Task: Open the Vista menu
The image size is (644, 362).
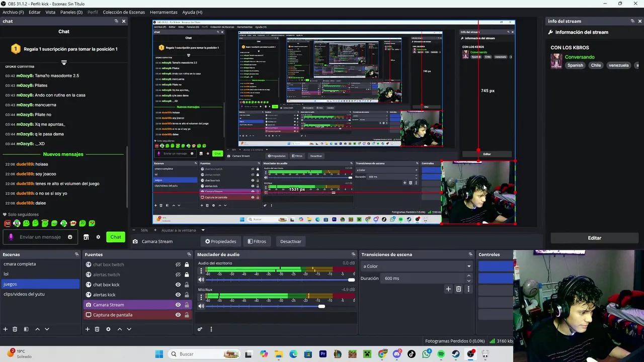Action: [50, 12]
